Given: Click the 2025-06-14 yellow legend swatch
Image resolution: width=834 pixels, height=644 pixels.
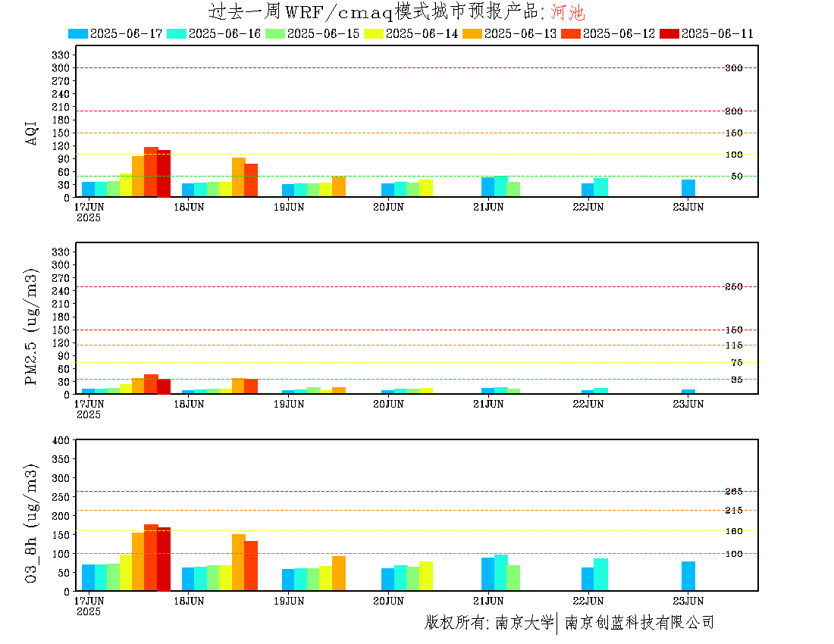Looking at the screenshot, I should click(x=373, y=33).
